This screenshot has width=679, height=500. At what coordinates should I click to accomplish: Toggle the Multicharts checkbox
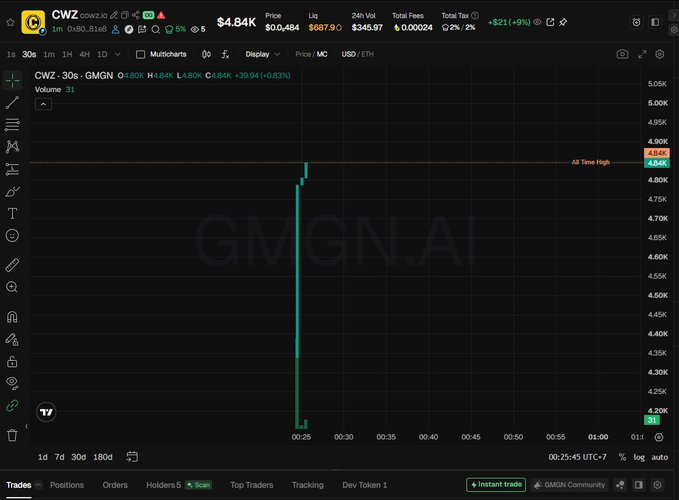[x=141, y=55]
